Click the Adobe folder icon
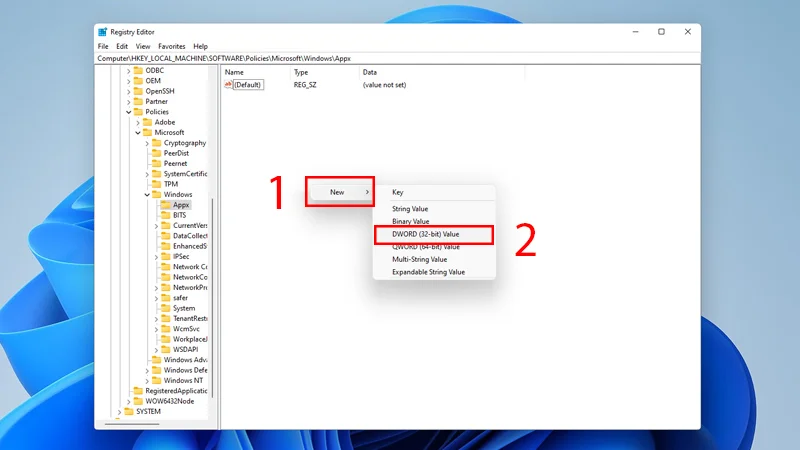This screenshot has width=800, height=450. click(x=147, y=122)
